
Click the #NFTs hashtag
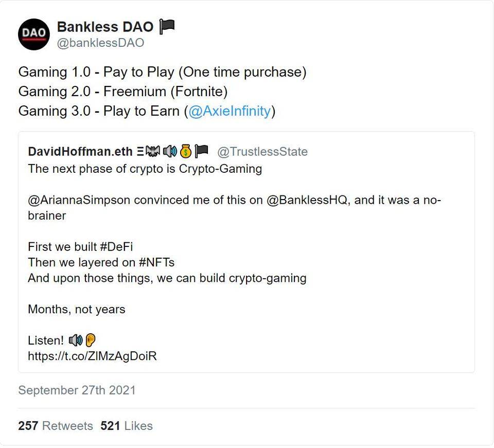pyautogui.click(x=156, y=262)
